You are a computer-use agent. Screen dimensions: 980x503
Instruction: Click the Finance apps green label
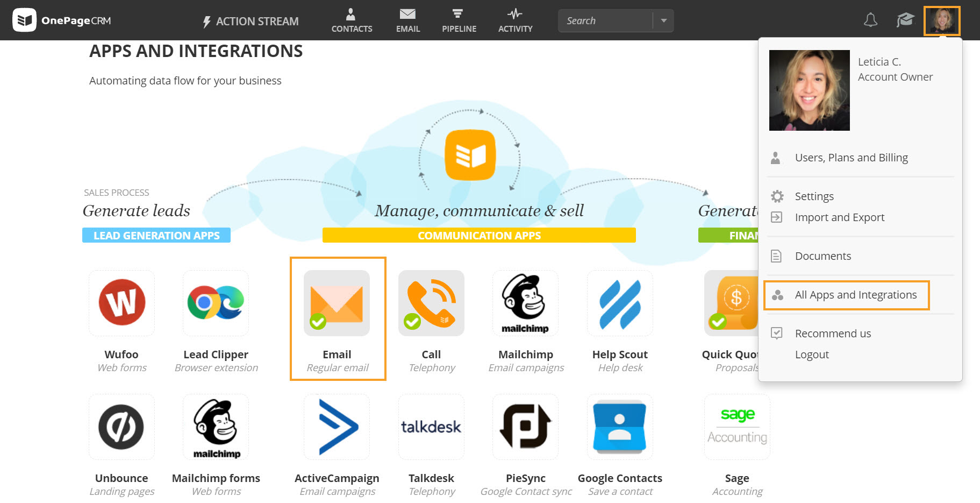tap(728, 235)
